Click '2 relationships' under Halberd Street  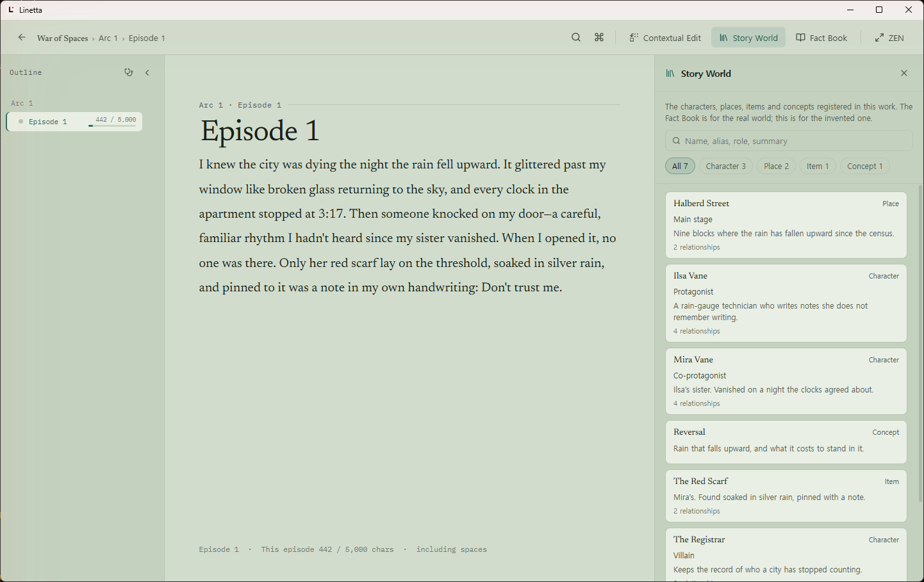pos(697,247)
